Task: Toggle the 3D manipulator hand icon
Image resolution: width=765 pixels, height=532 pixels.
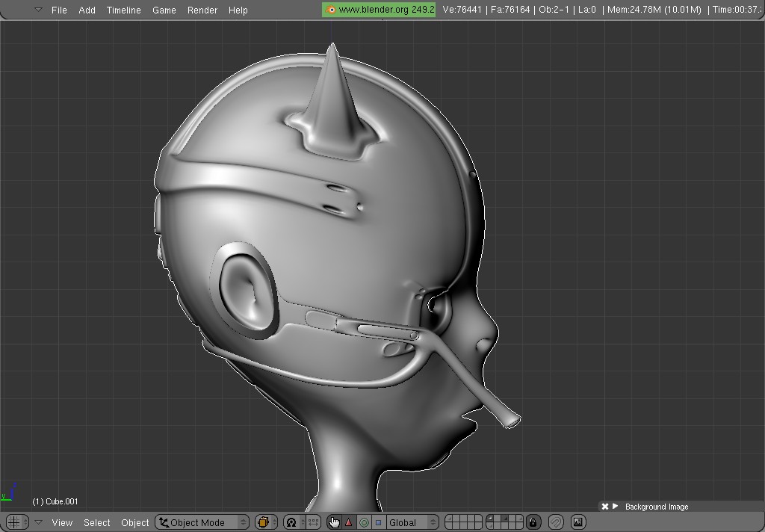Action: click(334, 522)
